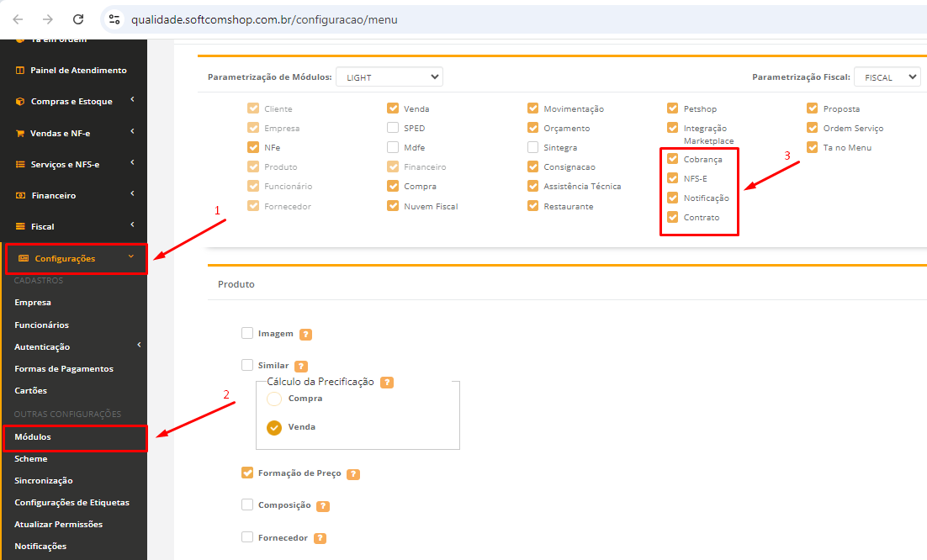927x560 pixels.
Task: Click help icon next to Formação de Preço
Action: click(x=353, y=473)
